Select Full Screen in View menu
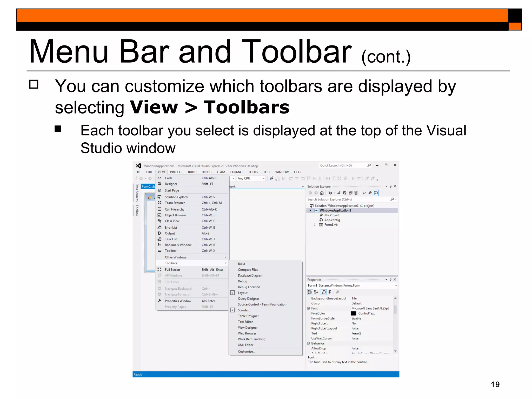Image resolution: width=532 pixels, height=399 pixels. pos(192,270)
